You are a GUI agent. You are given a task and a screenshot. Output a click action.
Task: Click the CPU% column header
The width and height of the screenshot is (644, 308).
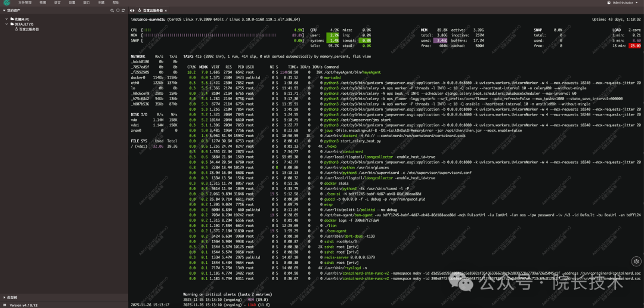pos(191,67)
